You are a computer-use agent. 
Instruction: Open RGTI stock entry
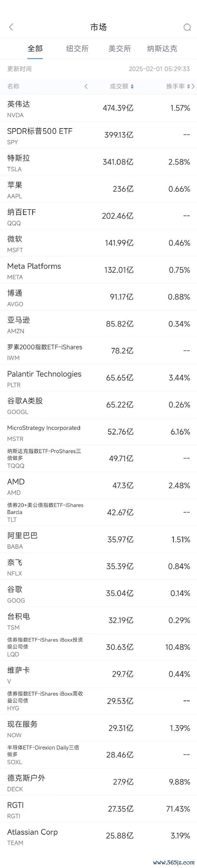pyautogui.click(x=98, y=809)
